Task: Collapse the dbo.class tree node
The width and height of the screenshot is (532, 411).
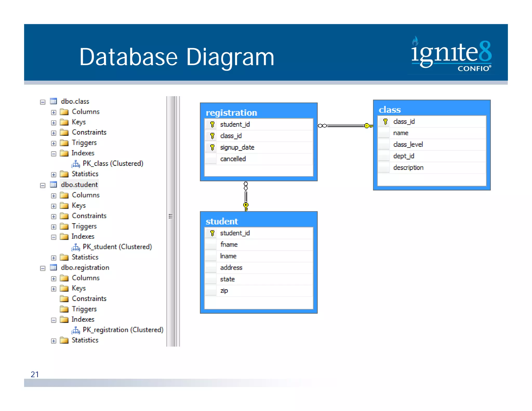Action: (x=43, y=102)
